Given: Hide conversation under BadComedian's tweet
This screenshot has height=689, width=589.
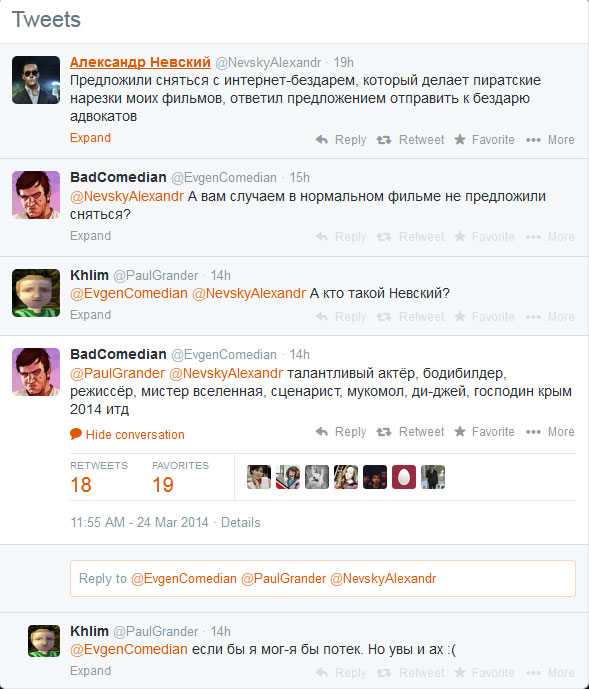Looking at the screenshot, I should click(127, 435).
